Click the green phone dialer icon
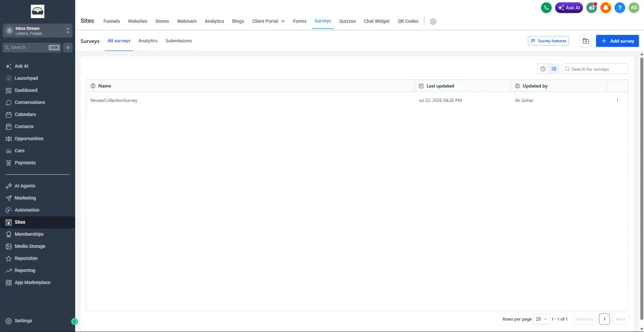This screenshot has height=332, width=644. [546, 8]
